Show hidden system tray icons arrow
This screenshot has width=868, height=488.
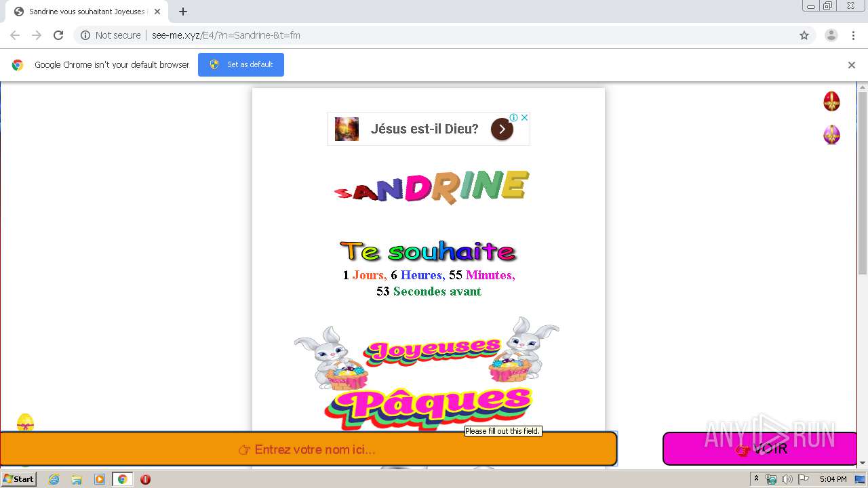pyautogui.click(x=756, y=479)
